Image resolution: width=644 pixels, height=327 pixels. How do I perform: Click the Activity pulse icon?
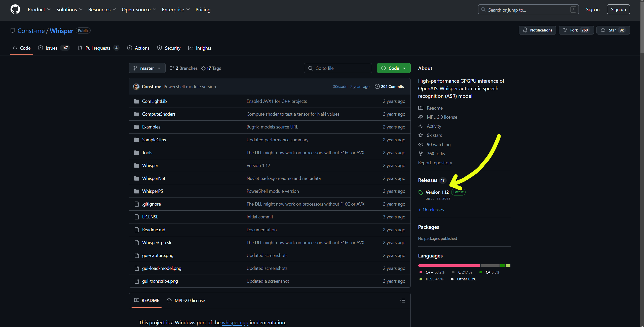tap(421, 126)
